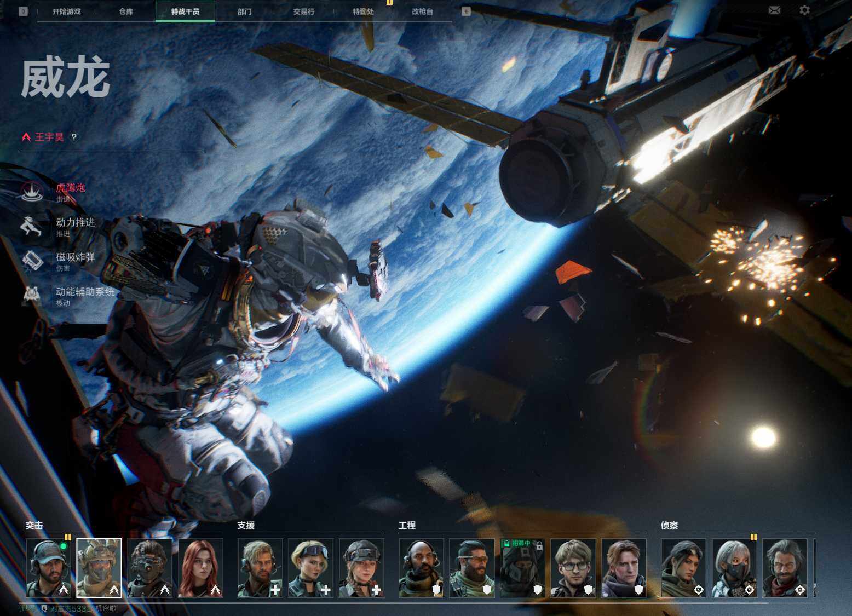This screenshot has width=852, height=616.
Task: Choose the glasses-wearing engineer portrait
Action: coord(573,568)
